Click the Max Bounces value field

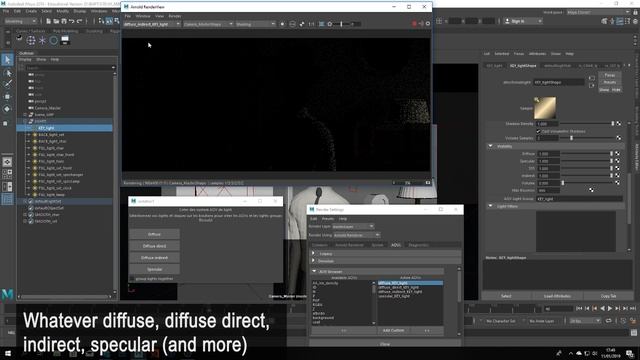point(548,191)
